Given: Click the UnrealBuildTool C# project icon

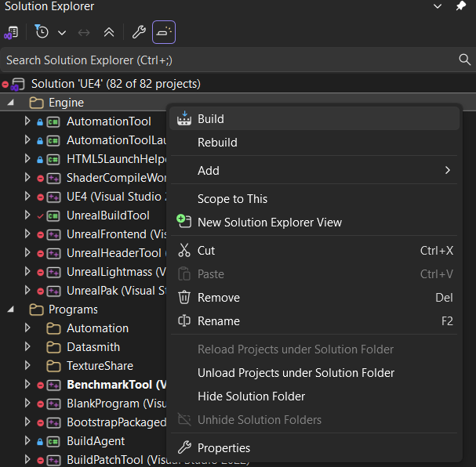Looking at the screenshot, I should [x=53, y=216].
